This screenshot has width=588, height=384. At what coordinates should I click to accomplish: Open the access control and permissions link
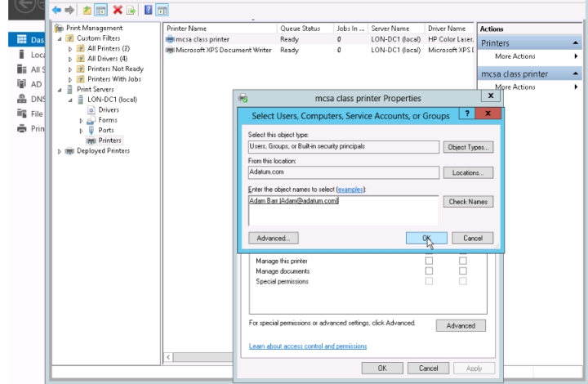coord(308,346)
